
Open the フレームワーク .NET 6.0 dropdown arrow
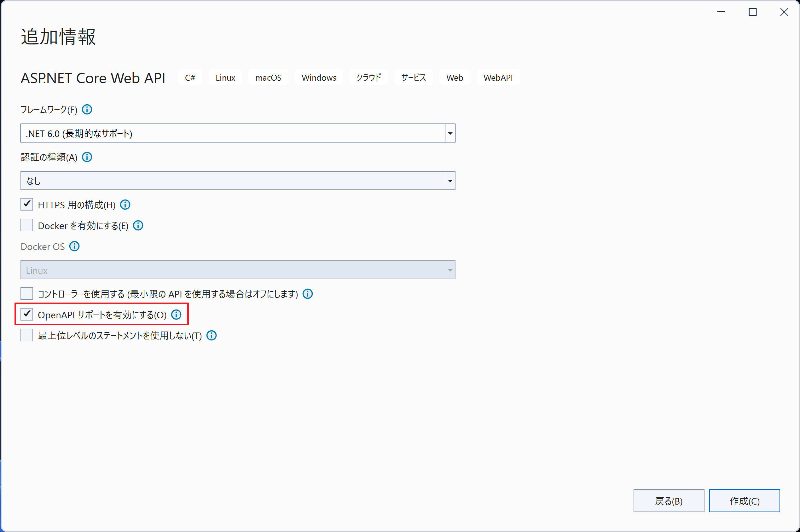pyautogui.click(x=450, y=133)
